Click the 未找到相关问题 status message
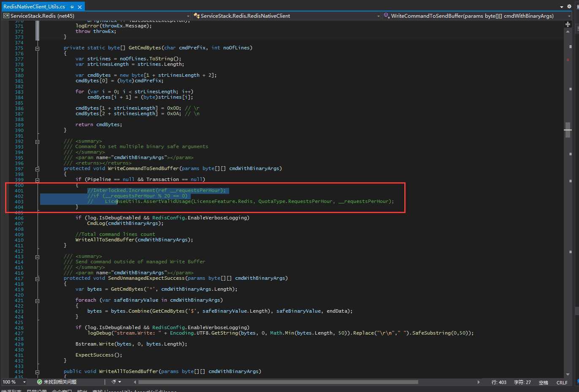579x392 pixels. click(60, 382)
